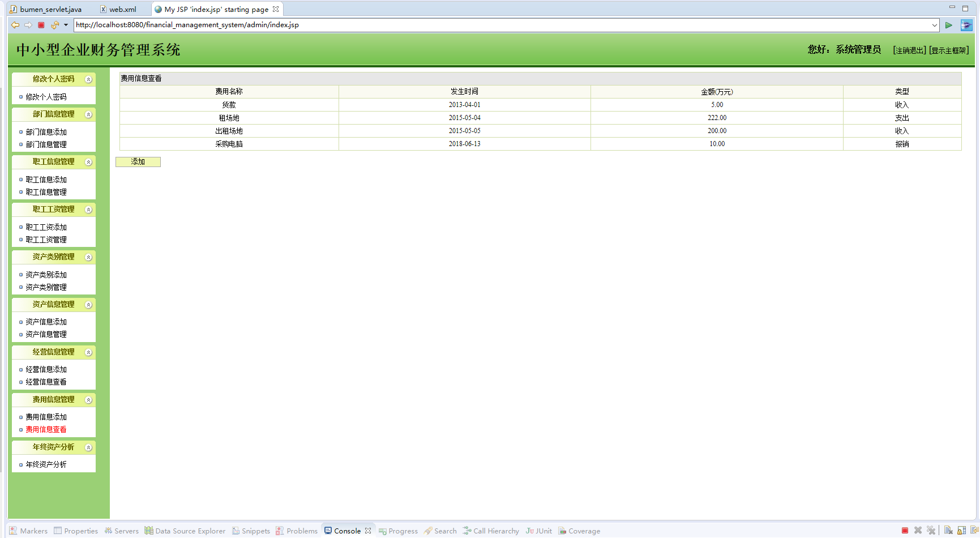Image resolution: width=980 pixels, height=538 pixels.
Task: Collapse the 部门信息管理 section header chevron
Action: [88, 114]
